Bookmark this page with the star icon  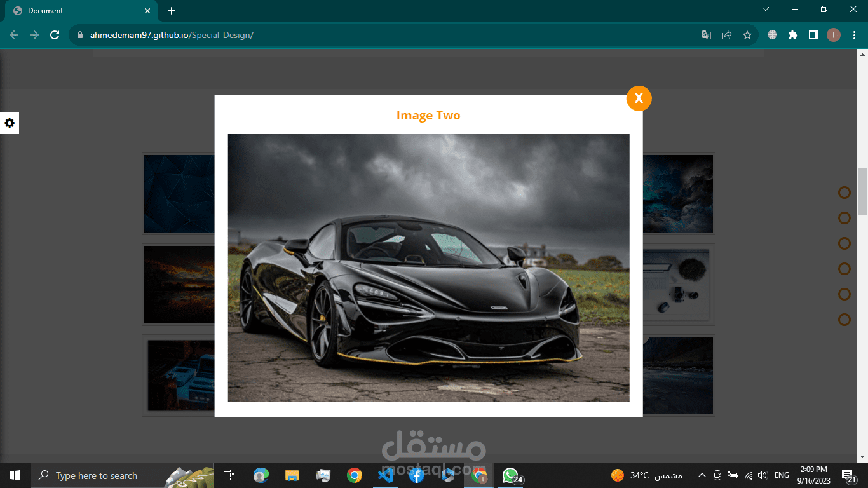coord(747,35)
